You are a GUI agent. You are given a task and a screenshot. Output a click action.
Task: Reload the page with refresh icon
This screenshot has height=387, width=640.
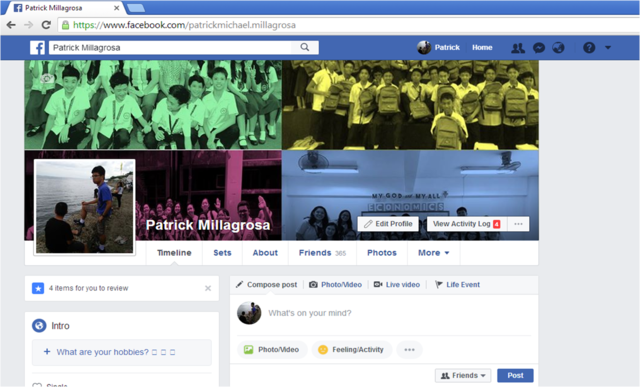[46, 25]
